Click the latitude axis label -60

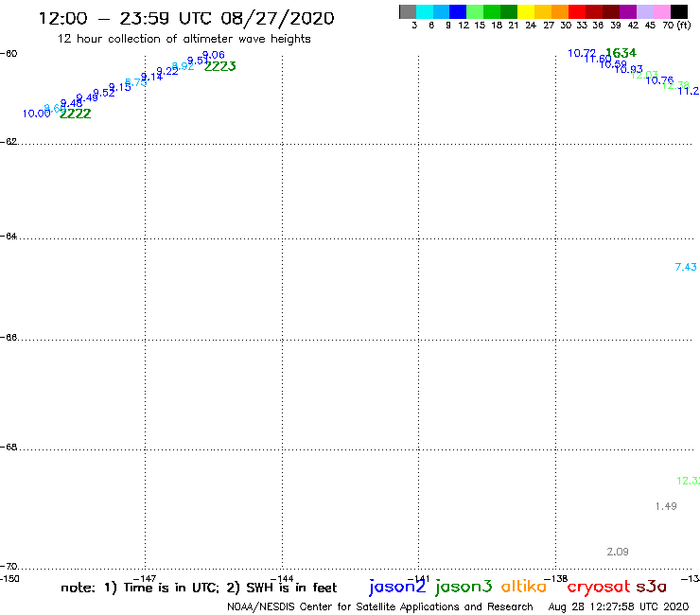coord(9,54)
